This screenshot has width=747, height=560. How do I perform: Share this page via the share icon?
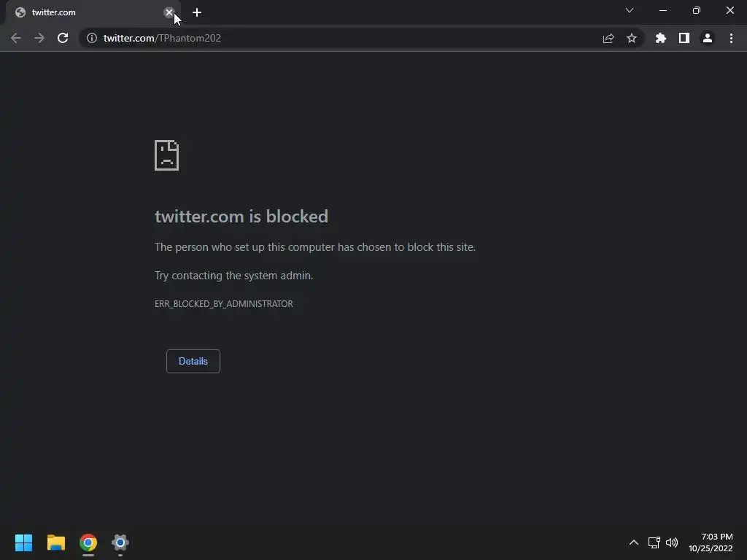(608, 38)
